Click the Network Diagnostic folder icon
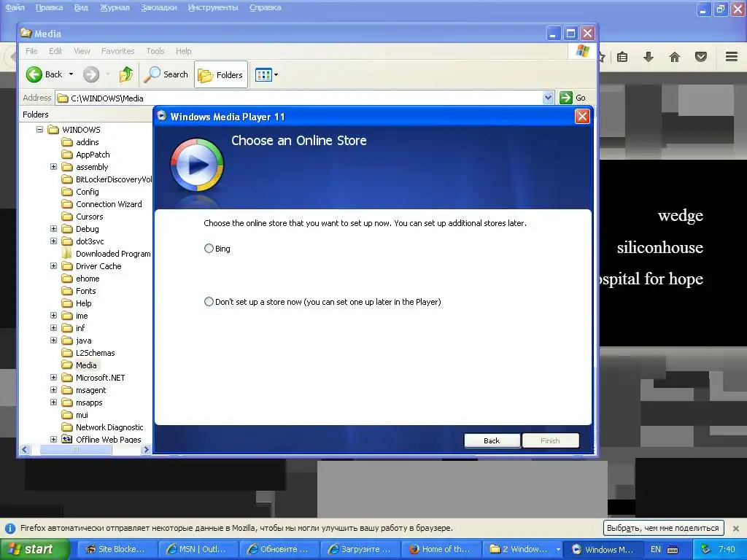Viewport: 747px width, 560px height. tap(67, 427)
